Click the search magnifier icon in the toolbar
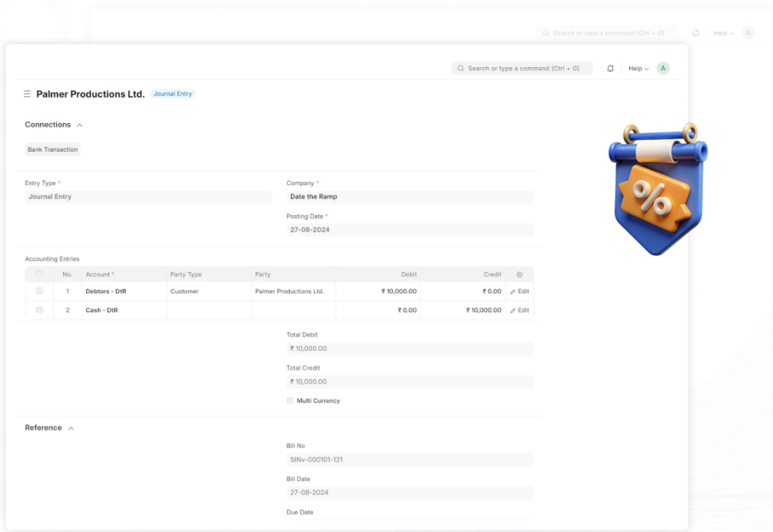This screenshot has height=532, width=773. 461,69
